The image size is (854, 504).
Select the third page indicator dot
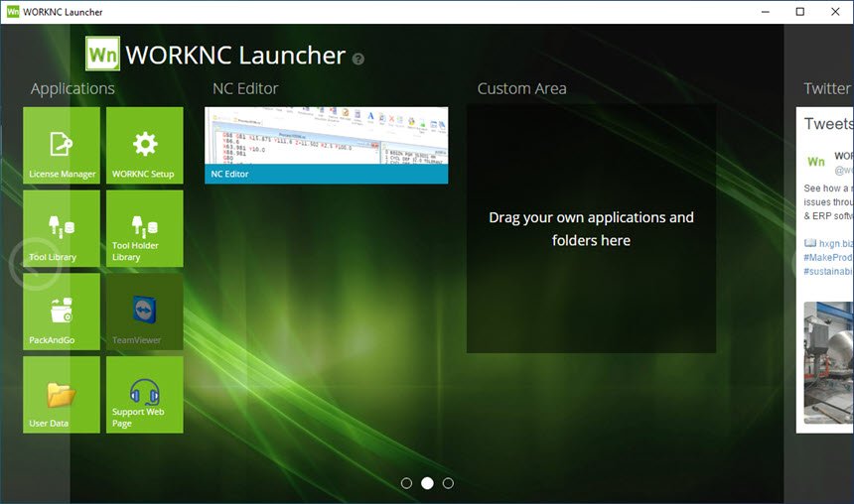448,483
